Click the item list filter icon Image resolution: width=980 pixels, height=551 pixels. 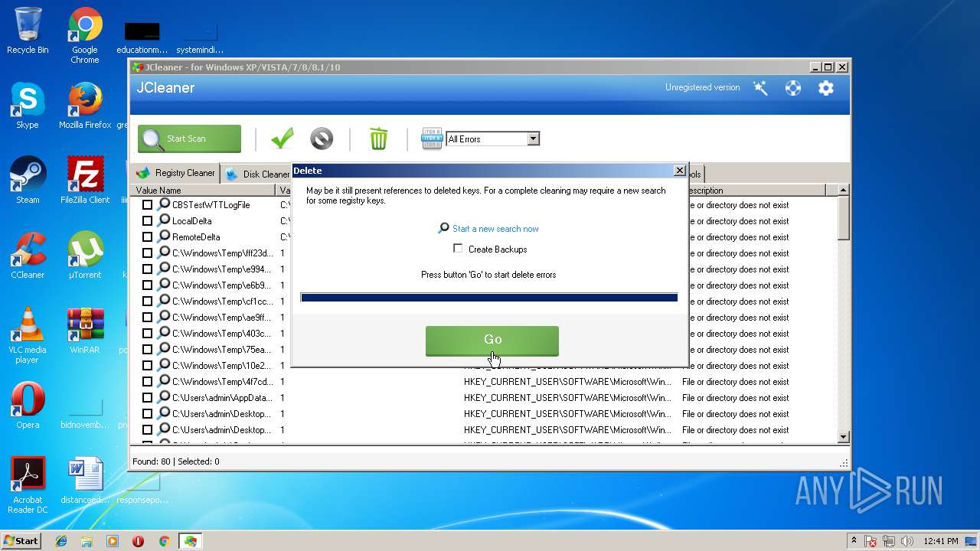tap(432, 139)
